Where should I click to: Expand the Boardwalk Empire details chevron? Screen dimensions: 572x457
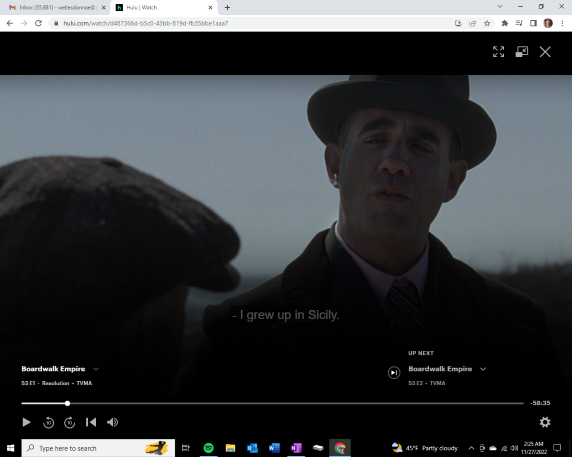coord(96,369)
